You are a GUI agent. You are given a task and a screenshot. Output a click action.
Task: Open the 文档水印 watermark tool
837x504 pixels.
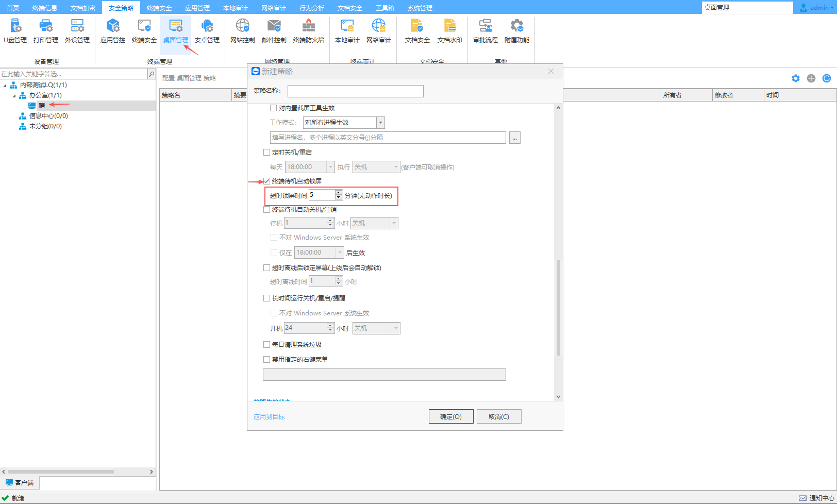click(449, 31)
